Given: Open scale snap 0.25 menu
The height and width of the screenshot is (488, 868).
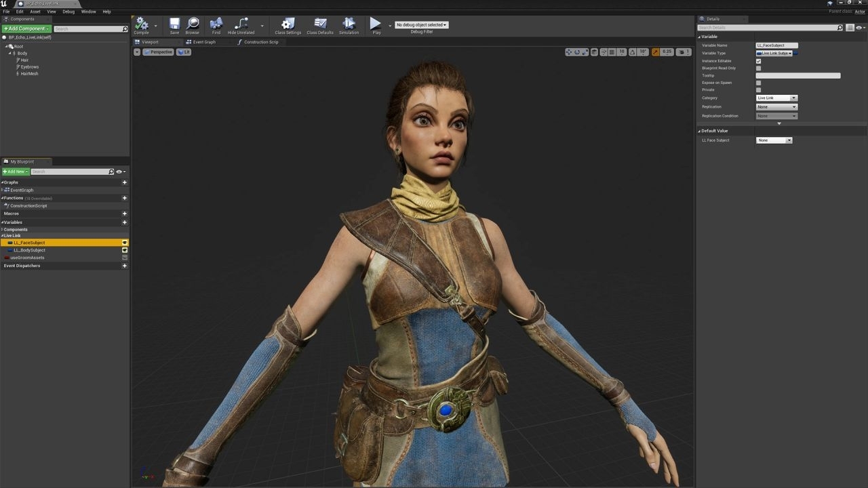Looking at the screenshot, I should click(x=667, y=52).
